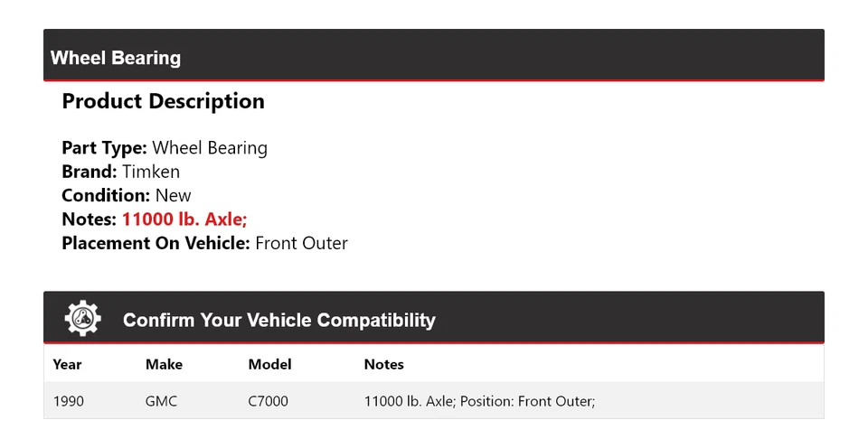Image resolution: width=868 pixels, height=448 pixels.
Task: Select the Confirm Your Vehicle Compatibility header
Action: click(x=278, y=320)
